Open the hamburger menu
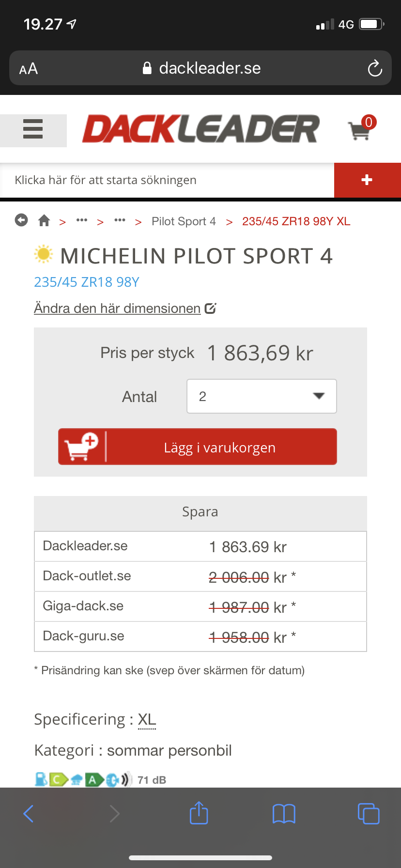401x868 pixels. point(33,130)
